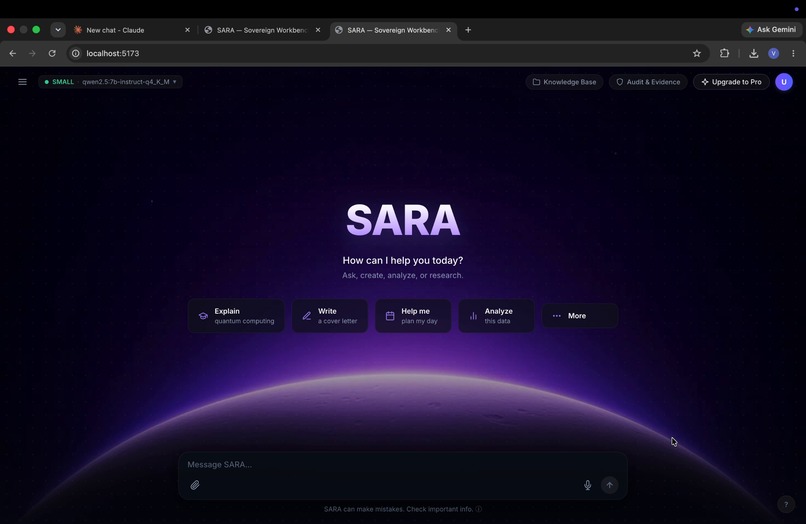Click the pencil icon on Write card
Screen dimensions: 806x524
tap(307, 316)
